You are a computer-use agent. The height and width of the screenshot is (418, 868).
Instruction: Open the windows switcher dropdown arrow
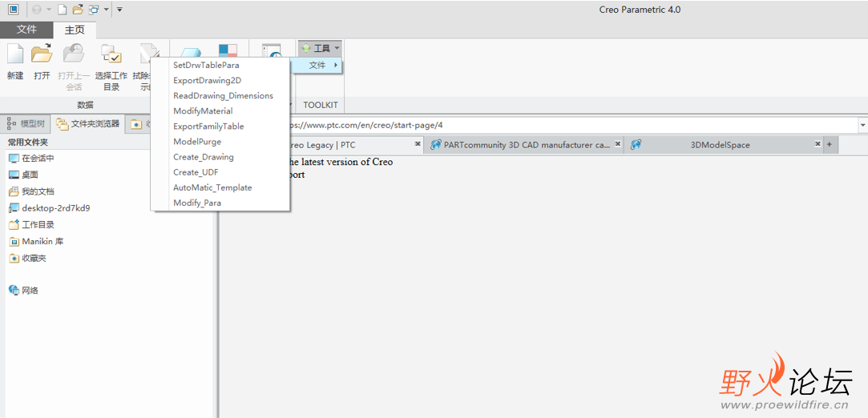coord(107,10)
